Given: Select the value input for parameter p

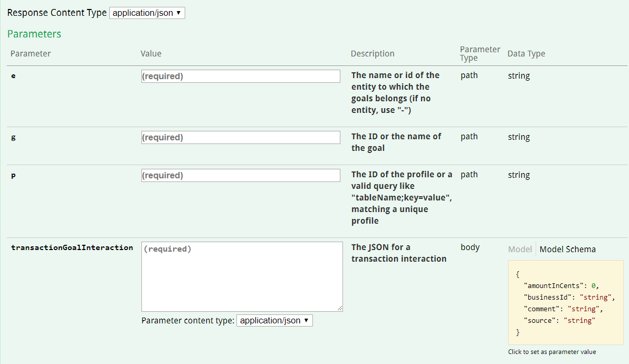Looking at the screenshot, I should (241, 175).
